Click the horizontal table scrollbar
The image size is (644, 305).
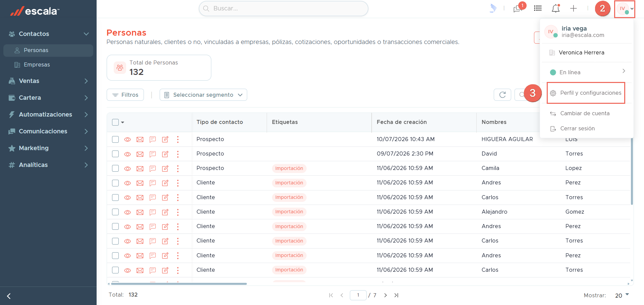(x=179, y=284)
